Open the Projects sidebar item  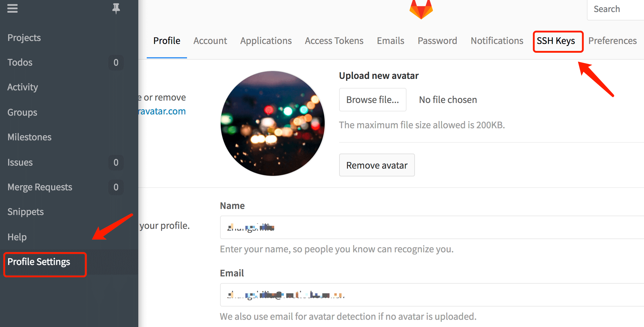click(24, 38)
